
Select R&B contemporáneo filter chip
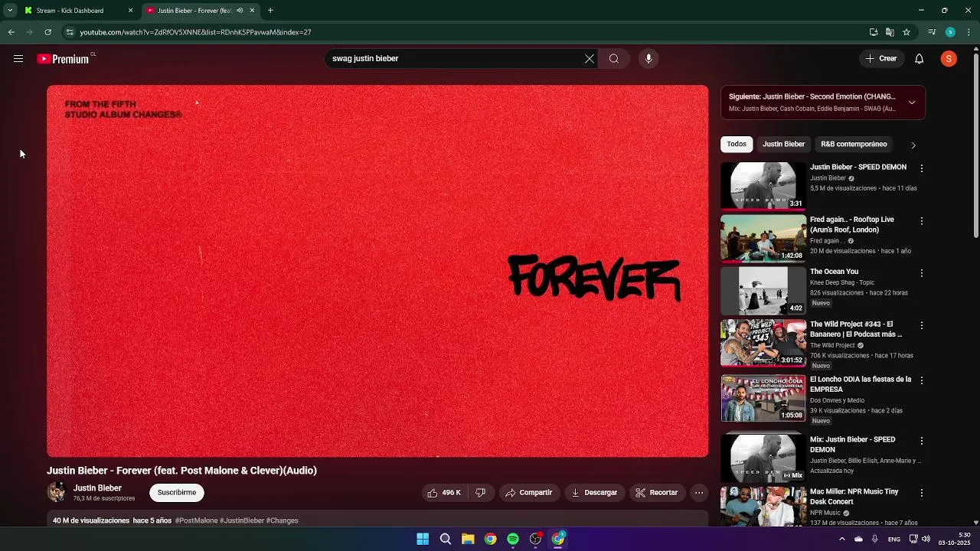coord(854,144)
